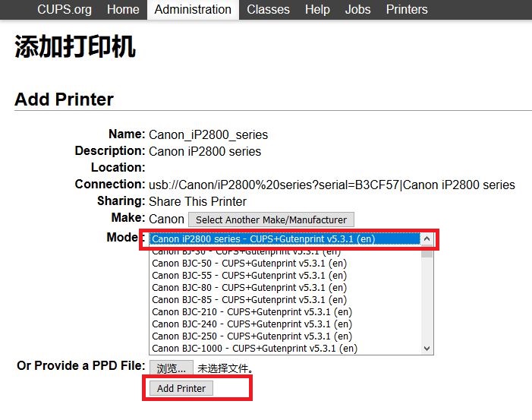Click the Add Printer button
Screen dimensions: 532x420
click(181, 388)
